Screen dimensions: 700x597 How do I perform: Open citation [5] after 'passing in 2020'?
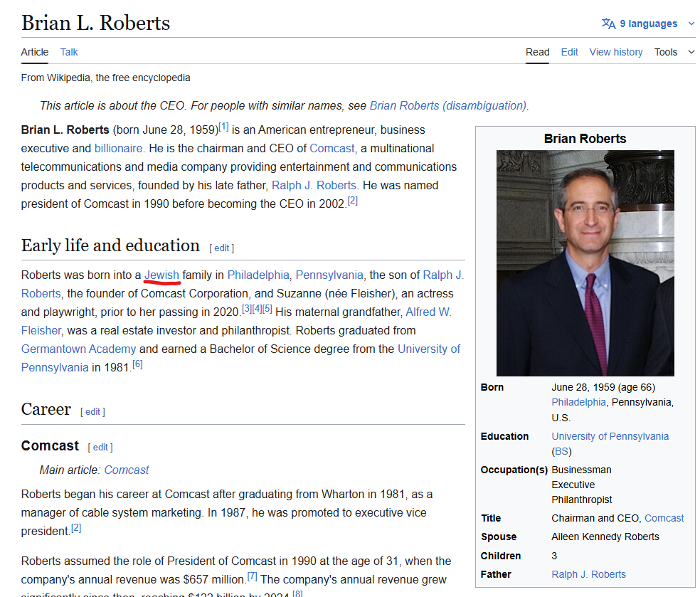tap(267, 309)
